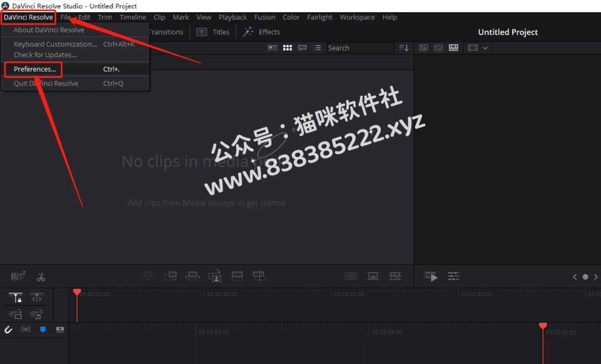
Task: Click the 01:00:10:00 ruler timecode
Action: pyautogui.click(x=222, y=294)
